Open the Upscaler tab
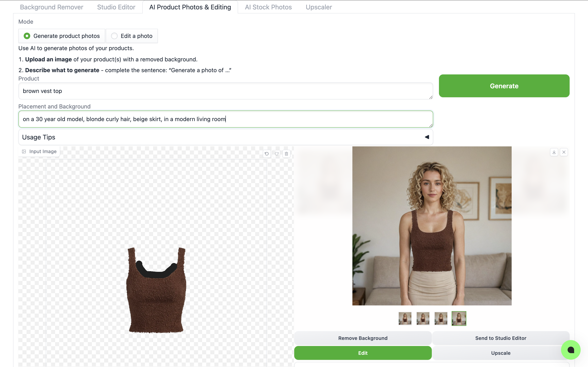Screen dimensions: 588x367 pos(318,7)
